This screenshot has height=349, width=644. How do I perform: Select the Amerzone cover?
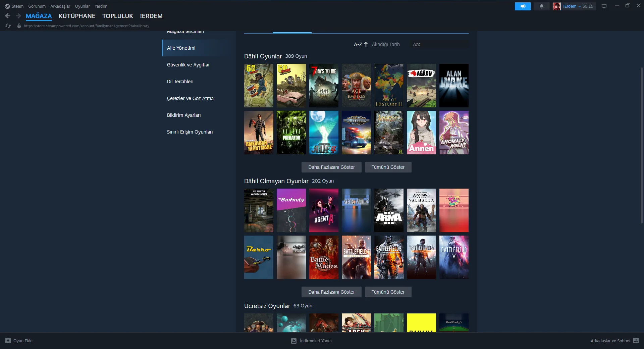pos(389,133)
